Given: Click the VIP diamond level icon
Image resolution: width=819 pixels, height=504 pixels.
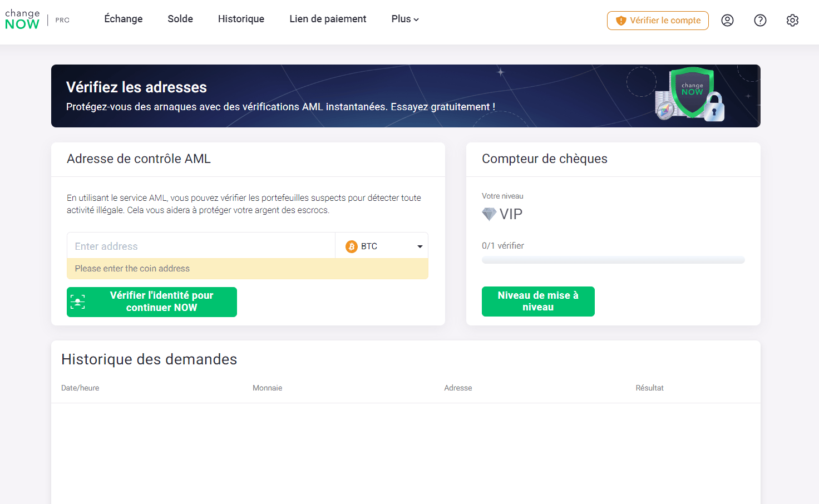Looking at the screenshot, I should (489, 213).
